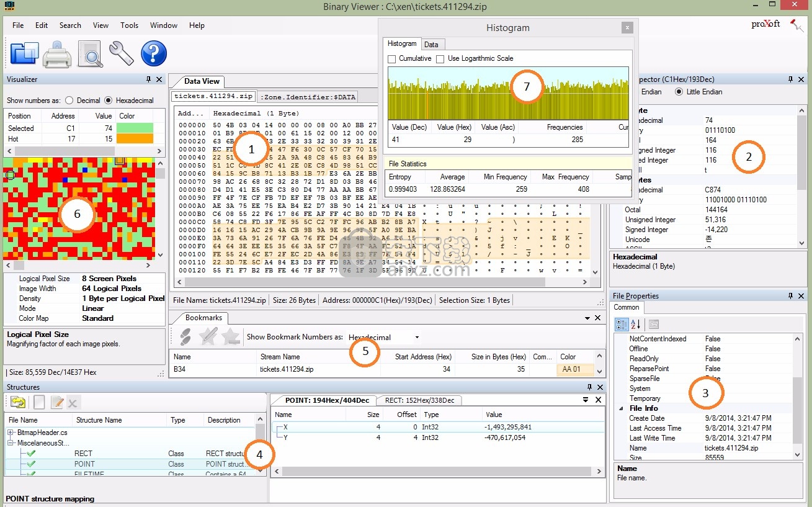Open the Edit menu

pos(42,25)
